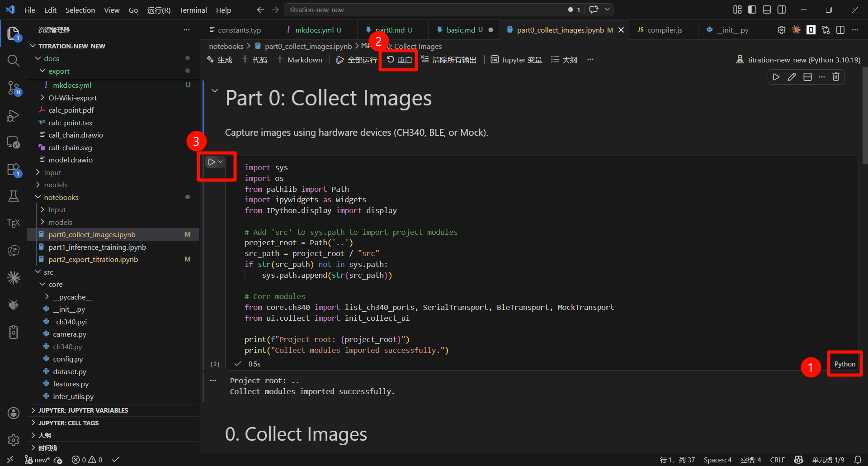
Task: Click Run All (全部运行) button
Action: coord(356,60)
